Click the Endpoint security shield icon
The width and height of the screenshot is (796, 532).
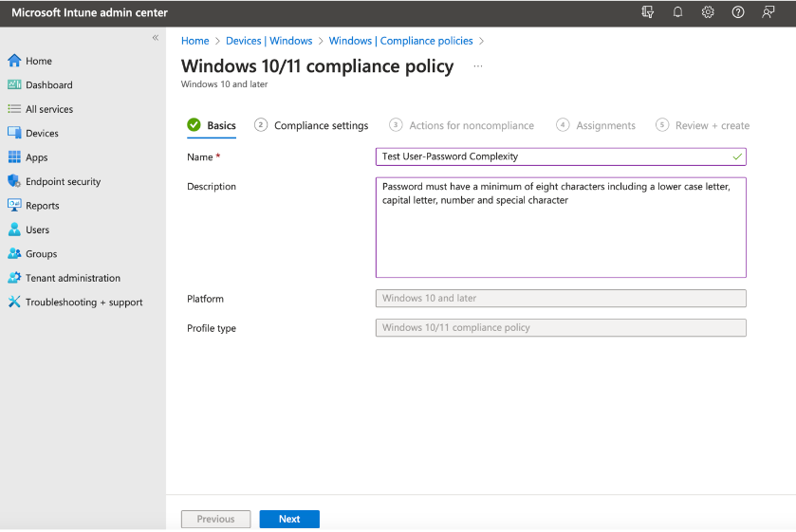click(x=14, y=181)
